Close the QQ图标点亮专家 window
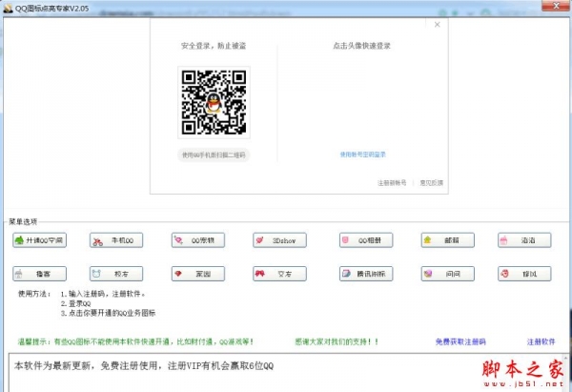 556,6
